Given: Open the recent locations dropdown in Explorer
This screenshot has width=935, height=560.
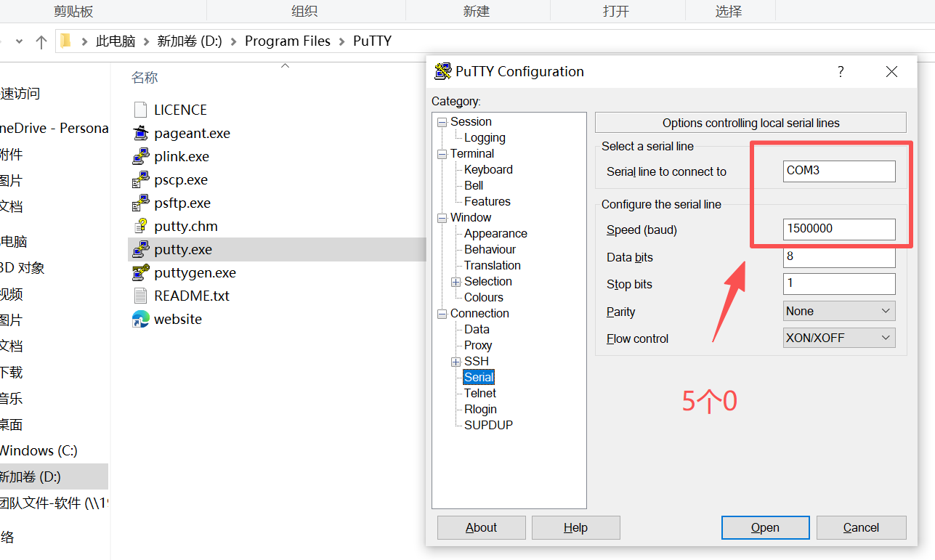Looking at the screenshot, I should (x=19, y=41).
